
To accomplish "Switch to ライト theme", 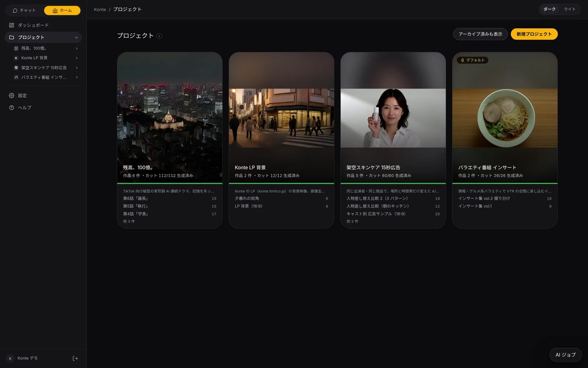I will click(570, 9).
